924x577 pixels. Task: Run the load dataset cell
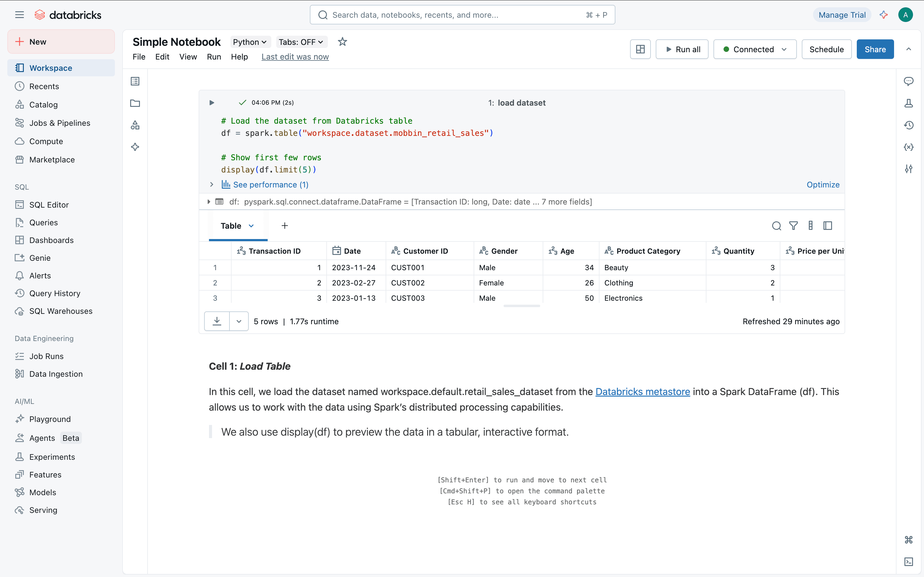(211, 103)
